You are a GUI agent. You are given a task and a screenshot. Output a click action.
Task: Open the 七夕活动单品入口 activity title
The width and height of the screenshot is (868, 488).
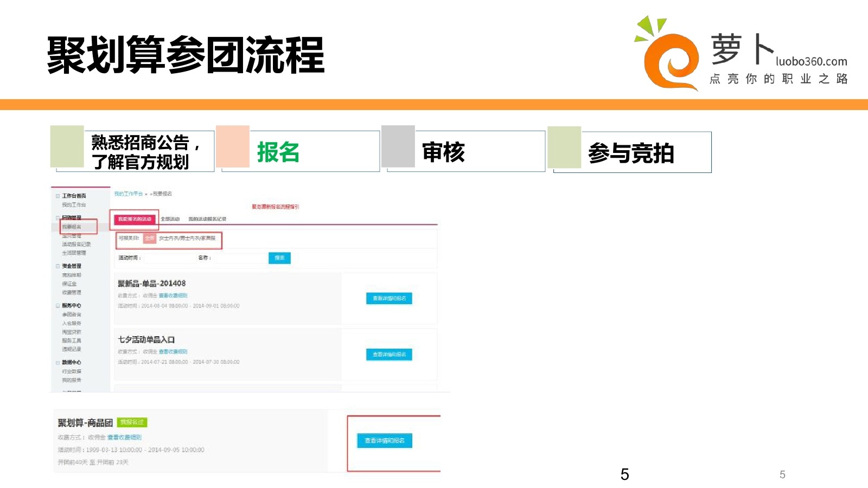146,339
